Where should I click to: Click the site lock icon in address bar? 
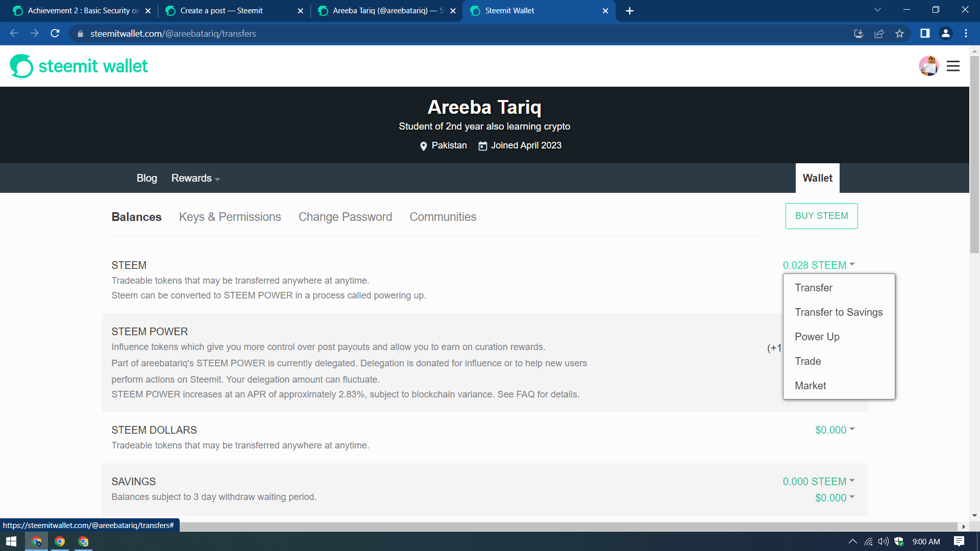[80, 34]
